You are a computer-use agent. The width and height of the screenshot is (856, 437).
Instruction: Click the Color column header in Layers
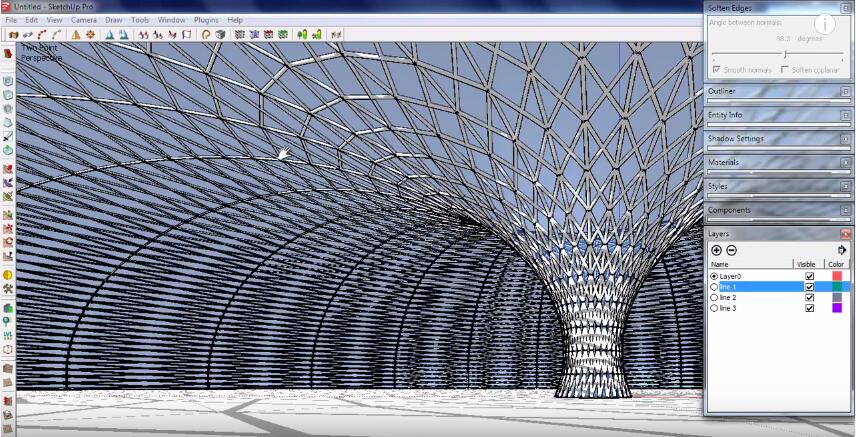pyautogui.click(x=836, y=264)
